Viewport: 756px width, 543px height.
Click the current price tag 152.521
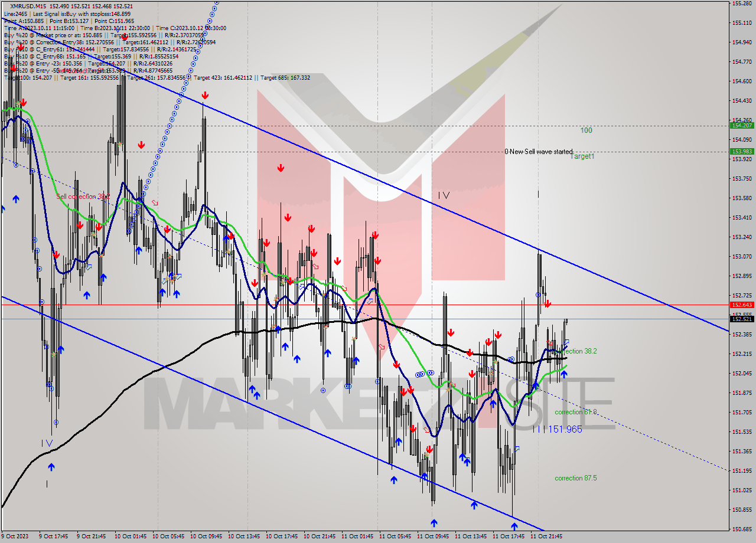[x=742, y=319]
